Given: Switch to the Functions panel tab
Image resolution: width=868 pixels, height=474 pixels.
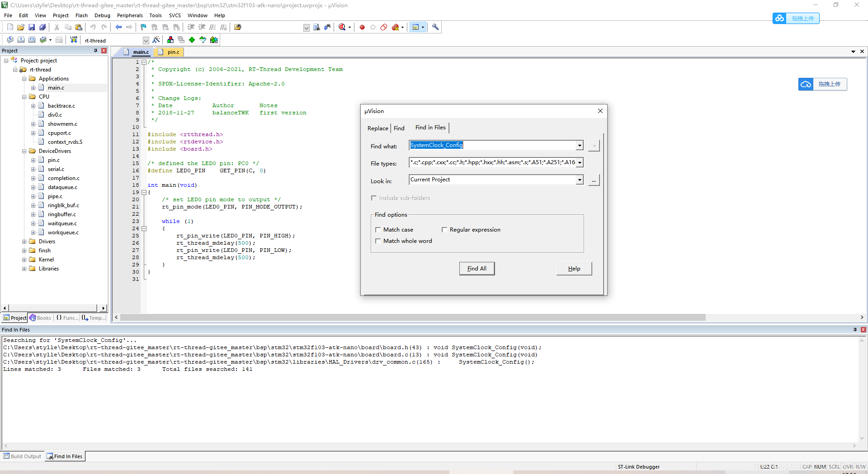Looking at the screenshot, I should point(67,318).
